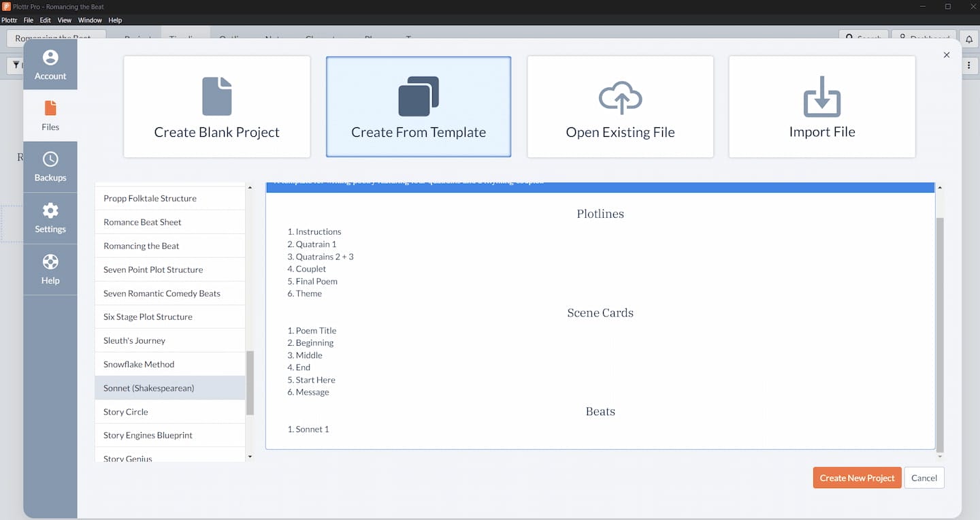Screen dimensions: 980x520
Task: Click the template list scrollbar thumb
Action: (250, 383)
